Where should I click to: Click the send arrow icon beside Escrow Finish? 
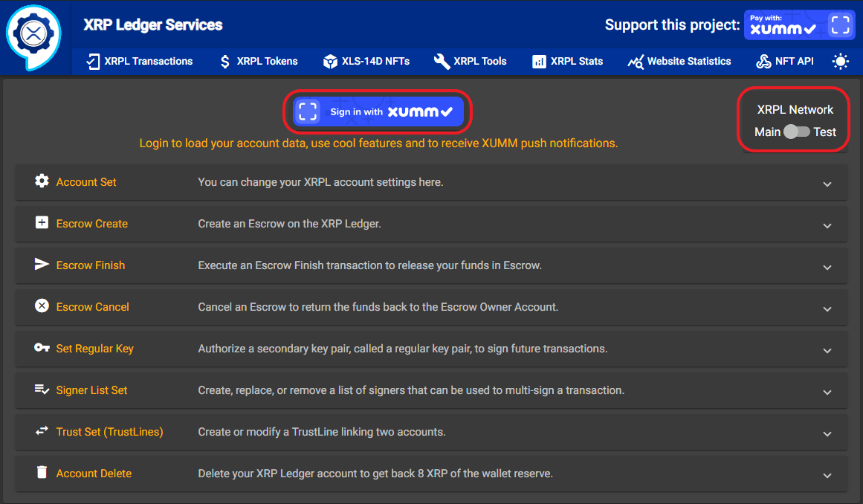(x=42, y=264)
